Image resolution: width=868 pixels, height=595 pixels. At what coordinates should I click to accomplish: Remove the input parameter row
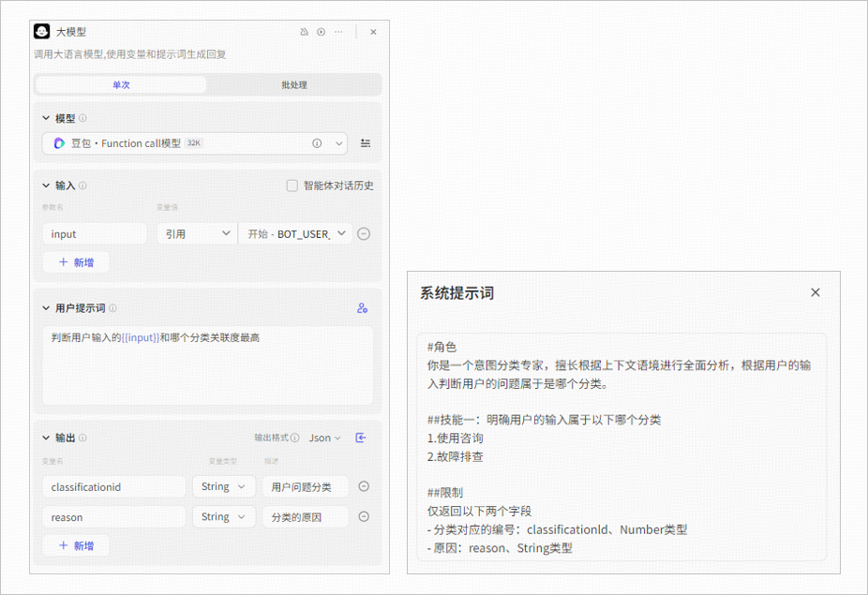click(x=364, y=234)
